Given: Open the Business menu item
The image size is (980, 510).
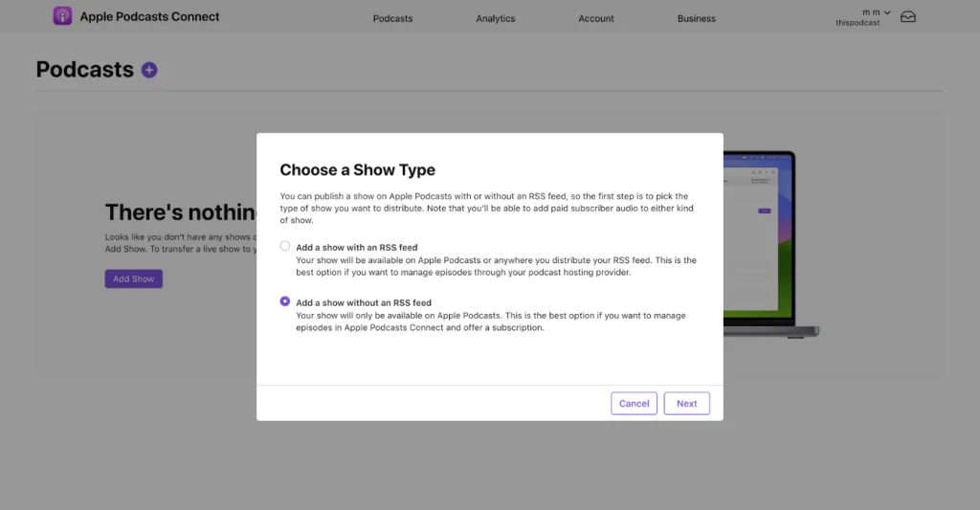Looking at the screenshot, I should coord(697,19).
